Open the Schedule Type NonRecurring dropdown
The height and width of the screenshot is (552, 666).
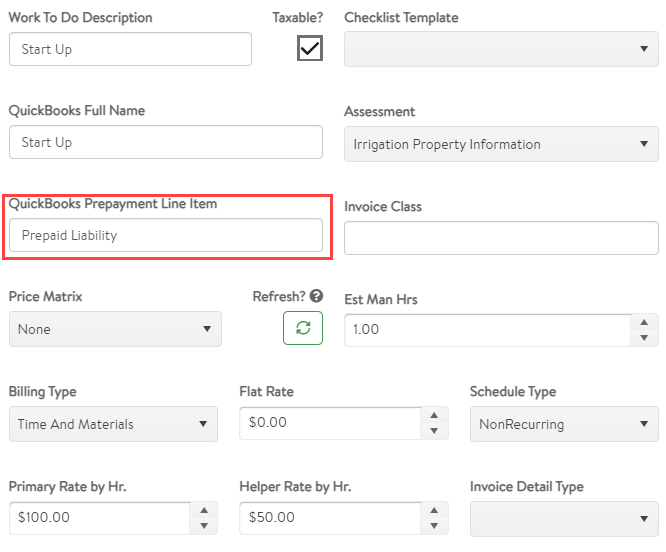click(564, 424)
